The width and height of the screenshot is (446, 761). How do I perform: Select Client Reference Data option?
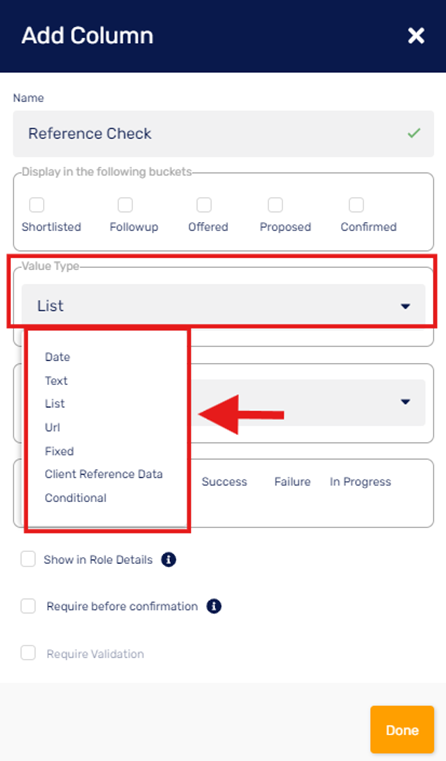(103, 474)
